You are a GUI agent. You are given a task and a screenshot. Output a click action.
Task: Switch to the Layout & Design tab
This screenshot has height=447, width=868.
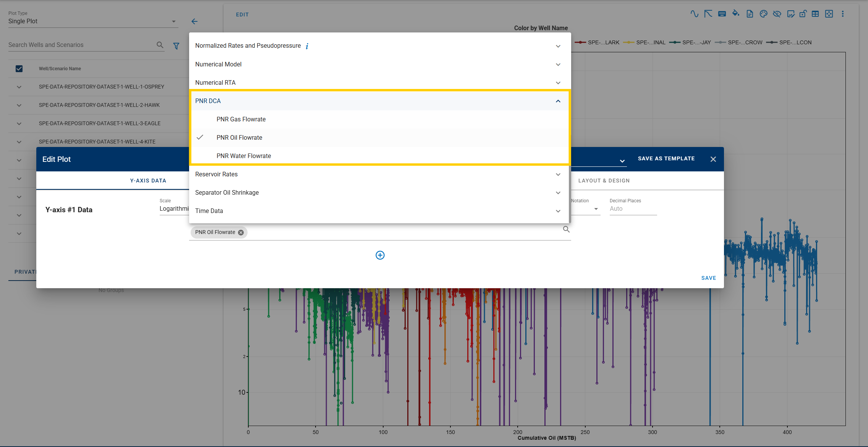pos(604,181)
